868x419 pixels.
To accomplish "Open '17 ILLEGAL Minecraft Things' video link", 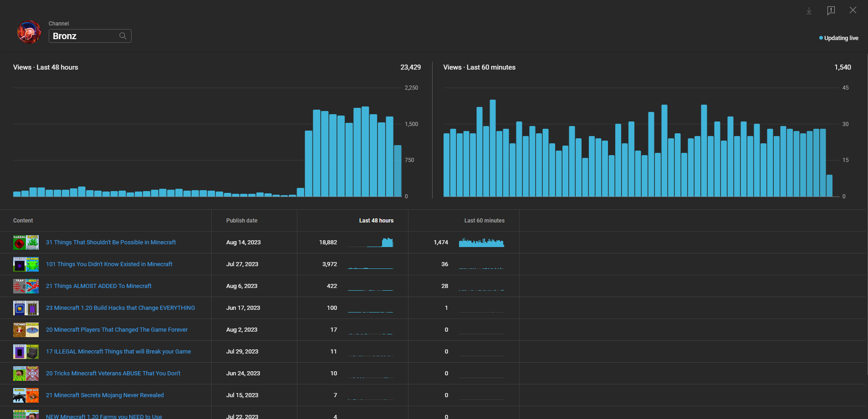I will click(118, 352).
